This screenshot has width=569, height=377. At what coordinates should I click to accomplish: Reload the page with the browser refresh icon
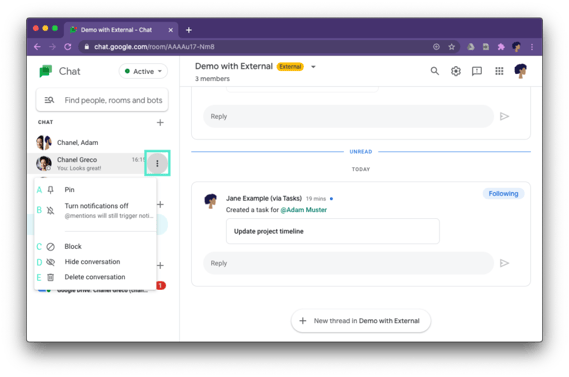pos(68,47)
